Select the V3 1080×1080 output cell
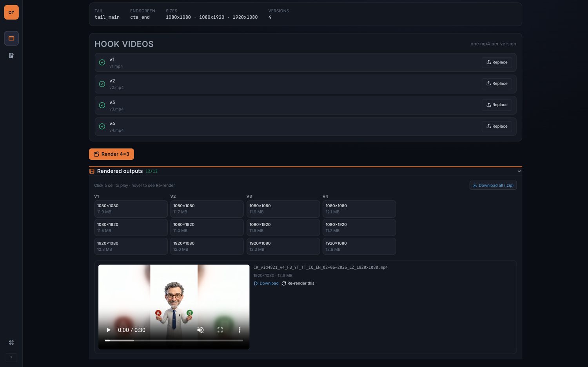 click(x=283, y=209)
